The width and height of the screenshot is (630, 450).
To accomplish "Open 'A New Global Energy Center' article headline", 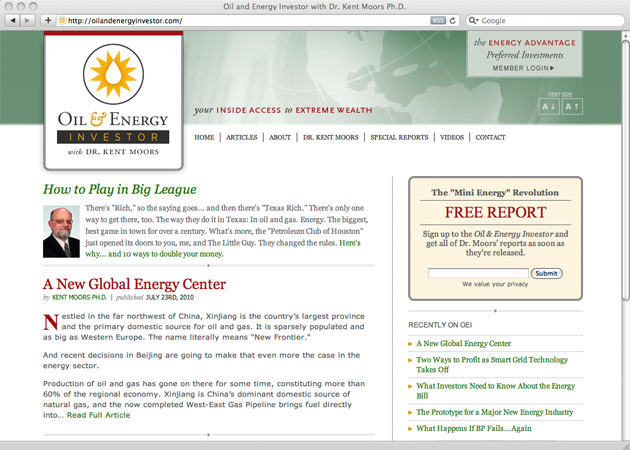I will point(134,284).
